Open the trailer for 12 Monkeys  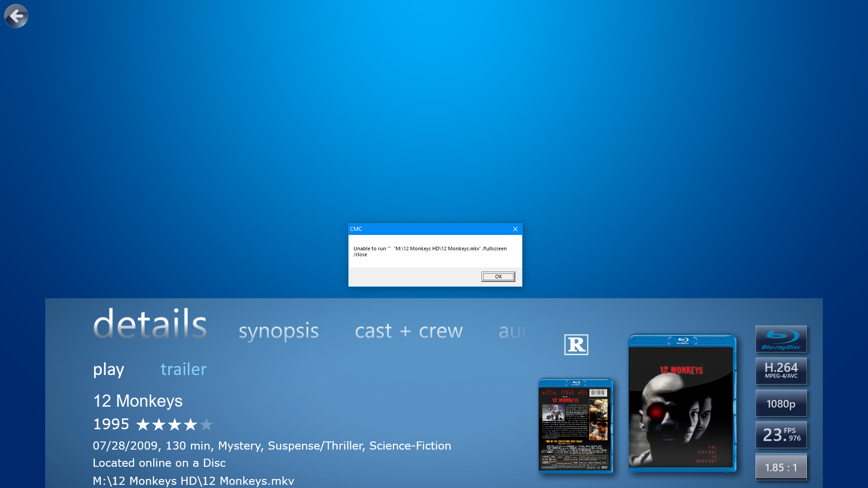183,369
